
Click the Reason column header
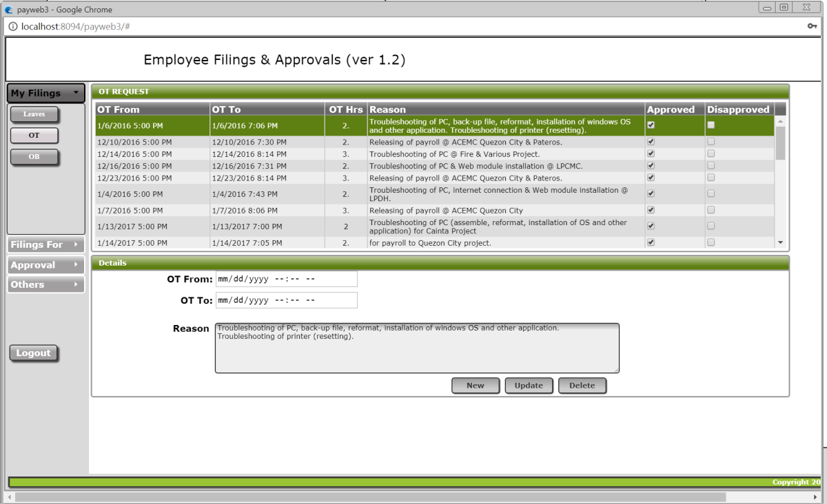tap(506, 109)
